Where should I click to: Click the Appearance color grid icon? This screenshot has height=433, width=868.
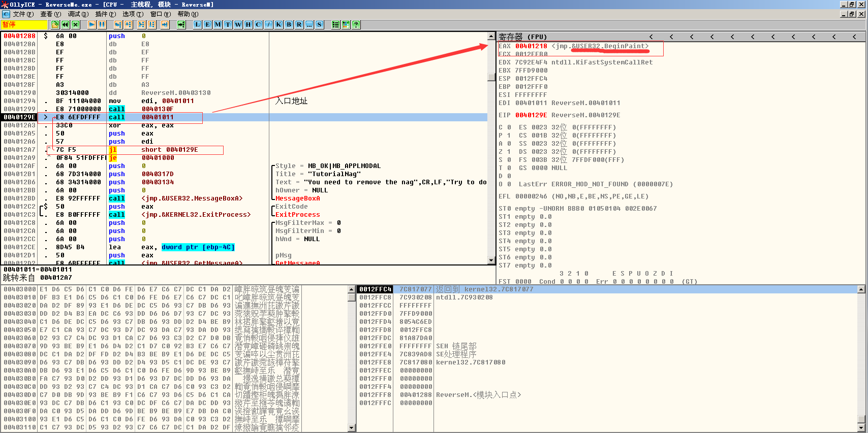click(346, 24)
